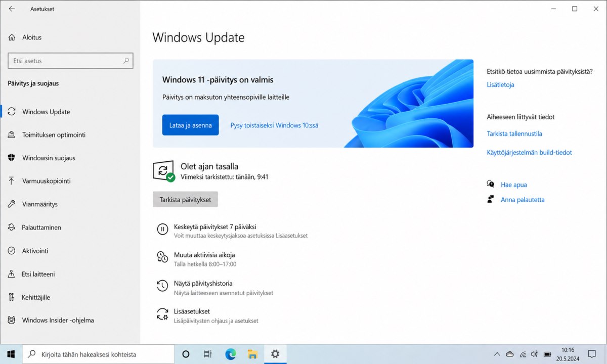Click the gear-sync icon for Lisäasetukset
This screenshot has height=364, width=607.
coord(162,314)
